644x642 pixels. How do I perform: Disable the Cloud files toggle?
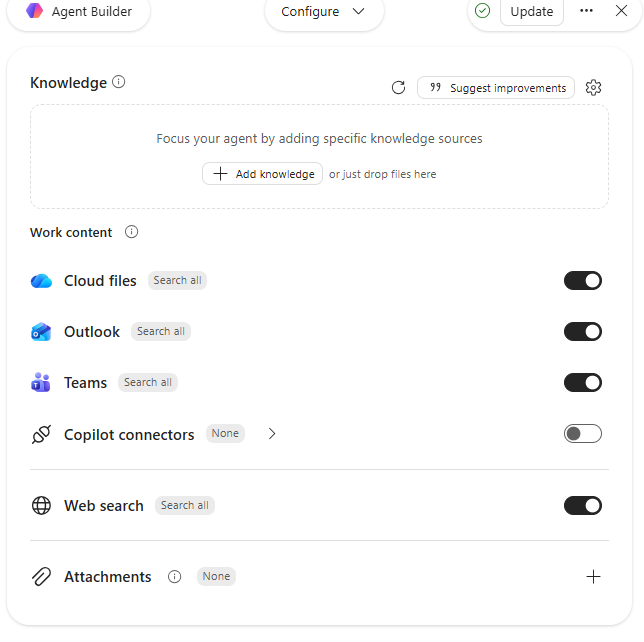pyautogui.click(x=583, y=281)
